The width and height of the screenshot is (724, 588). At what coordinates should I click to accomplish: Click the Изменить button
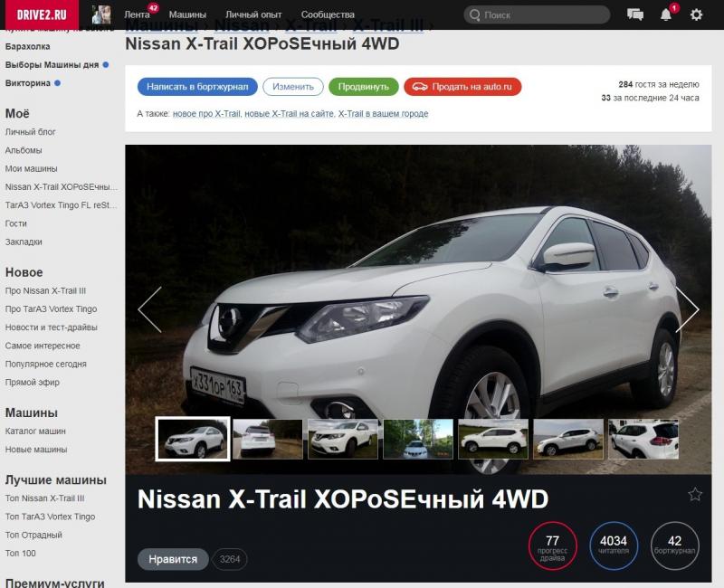[293, 87]
